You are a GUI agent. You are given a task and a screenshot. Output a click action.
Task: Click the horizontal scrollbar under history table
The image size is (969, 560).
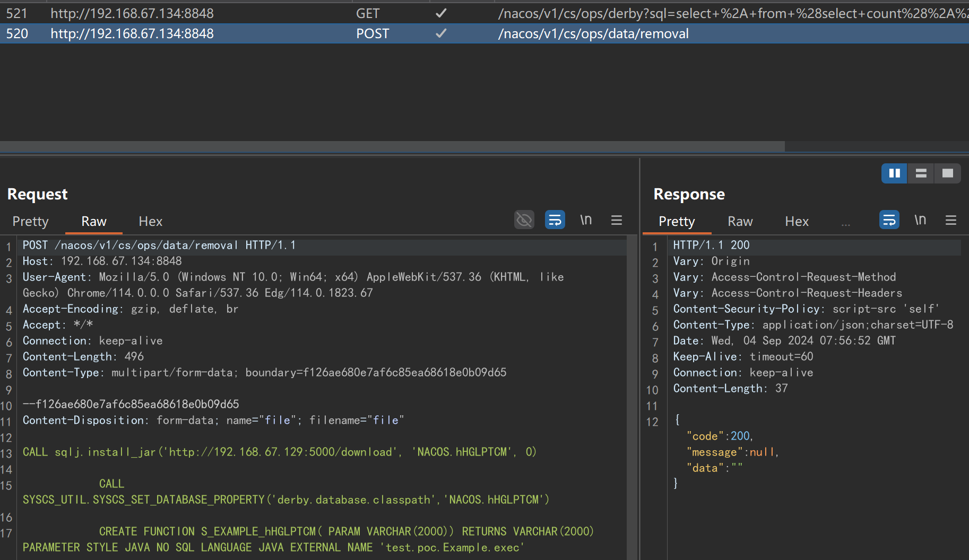click(x=392, y=146)
